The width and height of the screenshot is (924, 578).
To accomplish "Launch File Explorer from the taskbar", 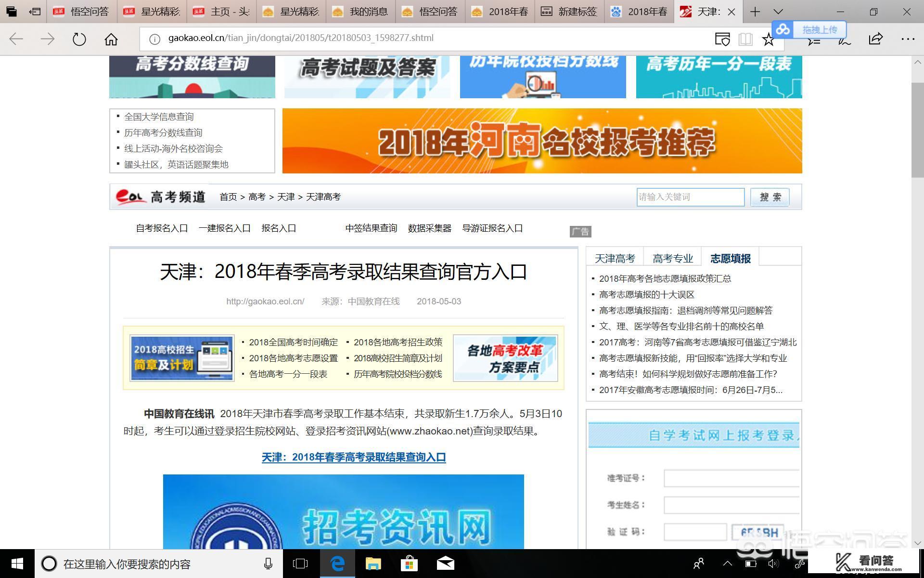I will [x=373, y=563].
